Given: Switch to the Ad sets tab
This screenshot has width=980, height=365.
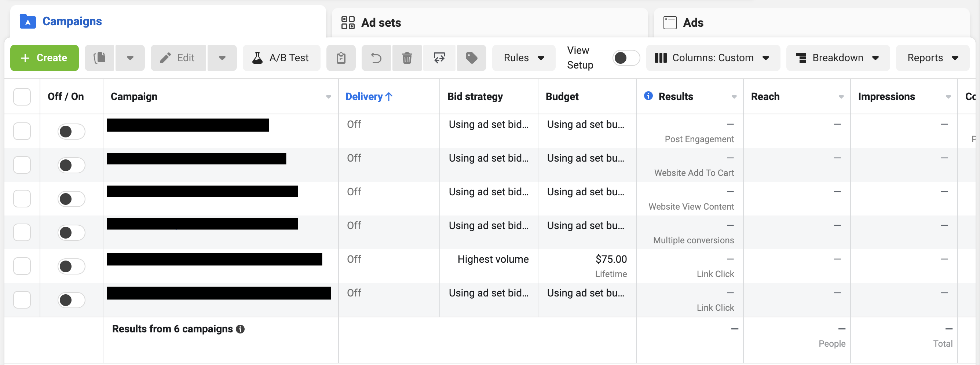Looking at the screenshot, I should click(490, 22).
